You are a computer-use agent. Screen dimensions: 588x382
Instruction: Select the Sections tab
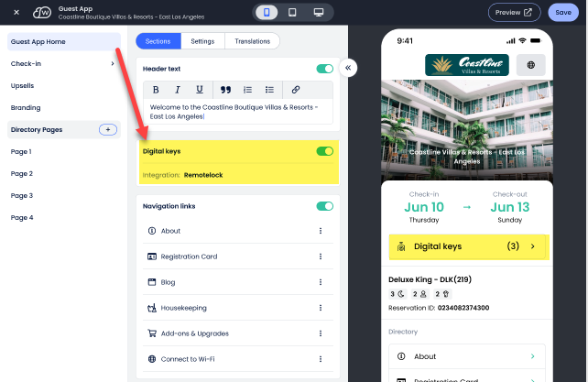(158, 41)
